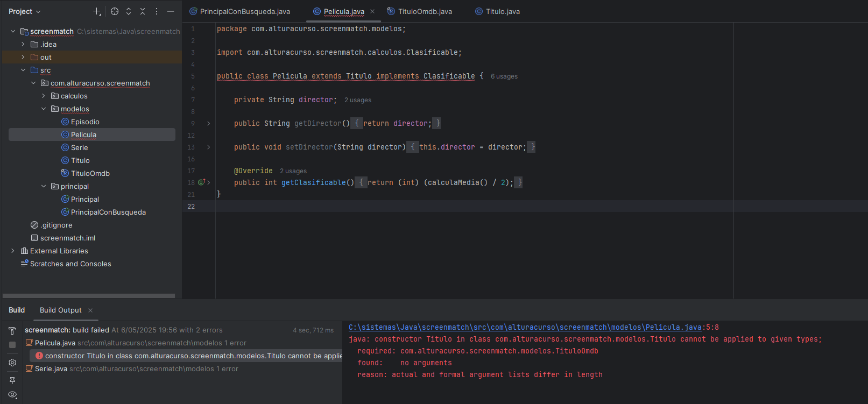The height and width of the screenshot is (404, 868).
Task: Click the Pin Tab icon in Build panel
Action: 12,380
